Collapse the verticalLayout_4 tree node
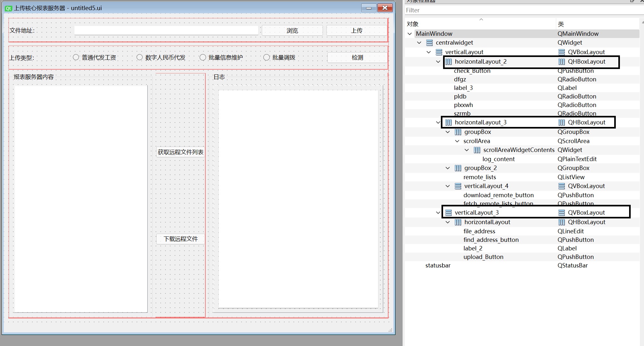The image size is (644, 346). pyautogui.click(x=448, y=186)
